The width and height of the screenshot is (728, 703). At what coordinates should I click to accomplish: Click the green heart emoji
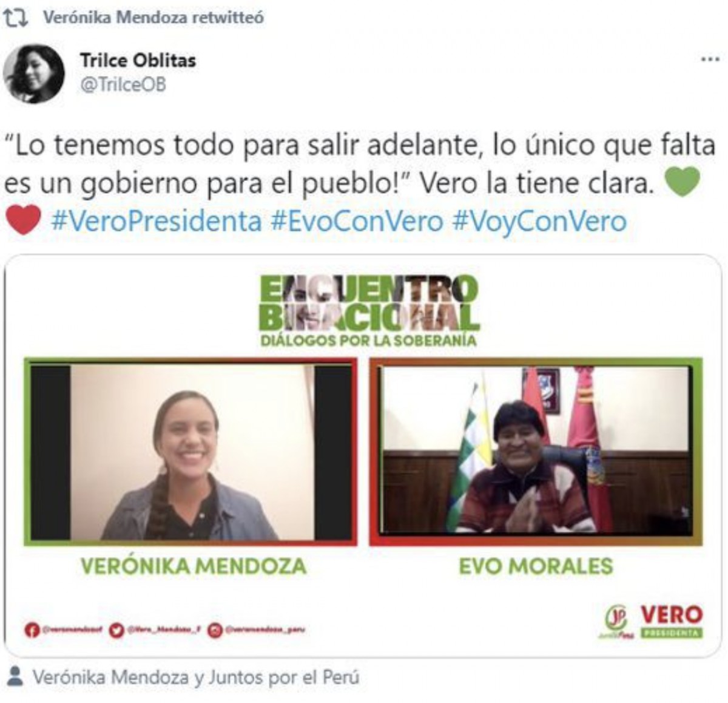pyautogui.click(x=682, y=182)
